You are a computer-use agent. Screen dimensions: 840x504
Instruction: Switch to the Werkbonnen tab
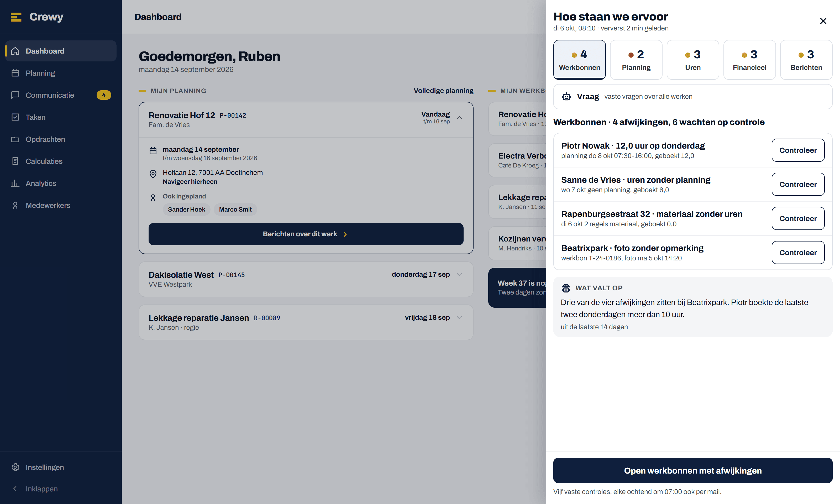580,60
